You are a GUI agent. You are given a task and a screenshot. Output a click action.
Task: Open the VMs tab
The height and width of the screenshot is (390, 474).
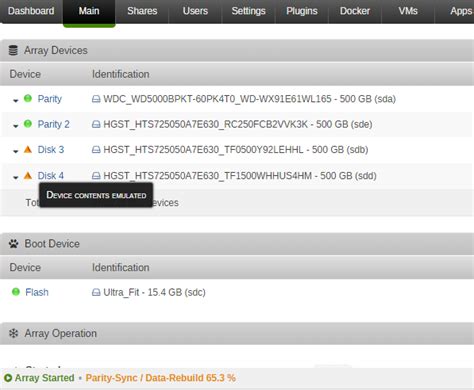coord(408,11)
